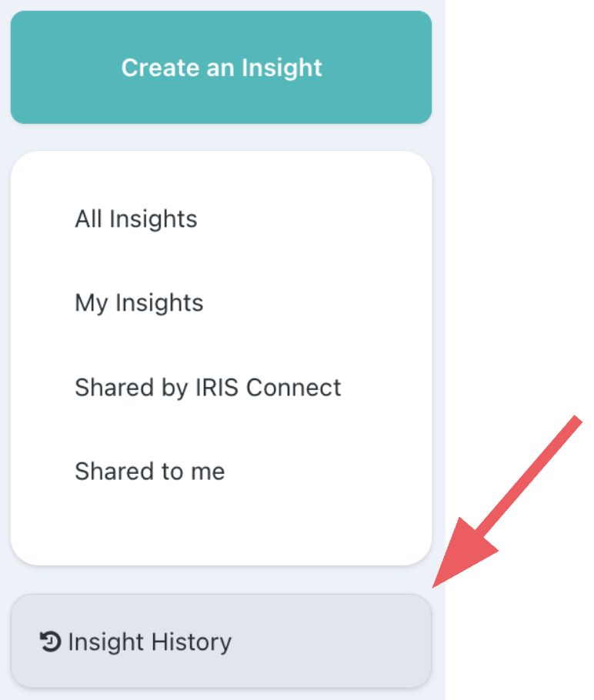Select the grey Insight History button
The height and width of the screenshot is (700, 594).
click(221, 642)
